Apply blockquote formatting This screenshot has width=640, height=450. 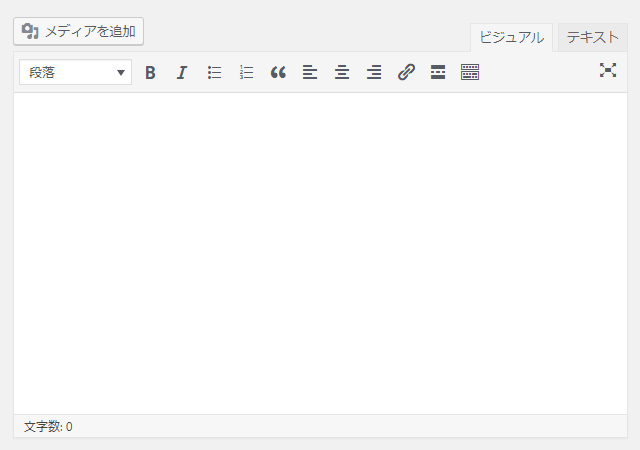tap(278, 73)
